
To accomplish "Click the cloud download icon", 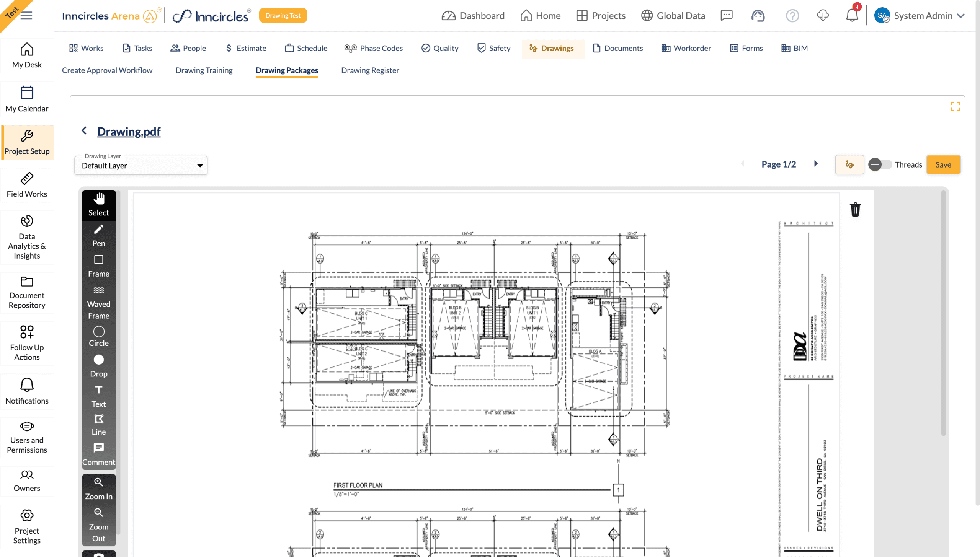I will click(x=823, y=15).
